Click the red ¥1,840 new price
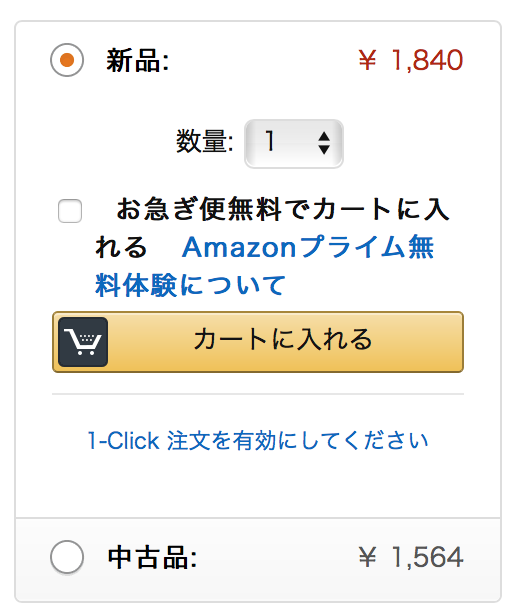522x610 pixels. click(x=411, y=60)
